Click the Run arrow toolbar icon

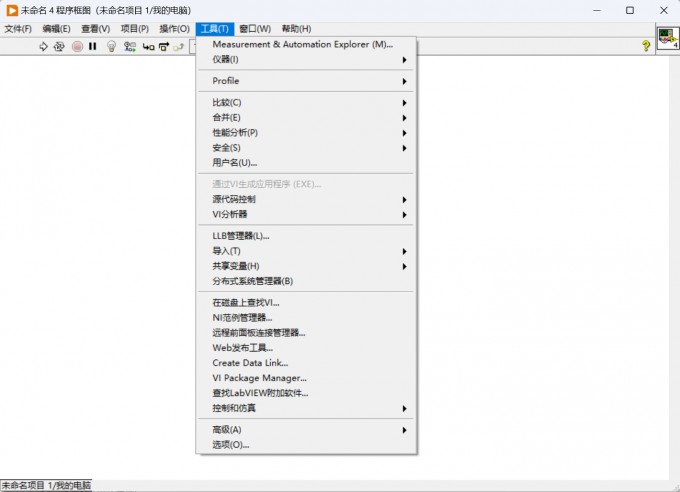43,46
